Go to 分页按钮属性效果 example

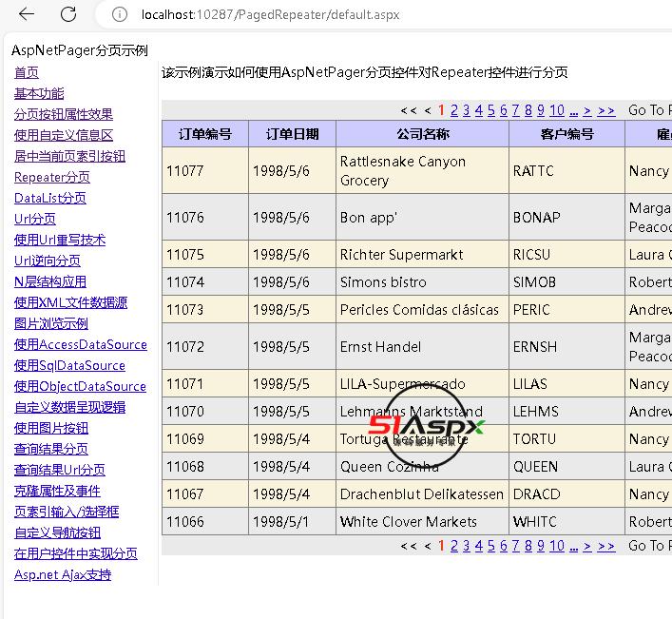(x=63, y=114)
